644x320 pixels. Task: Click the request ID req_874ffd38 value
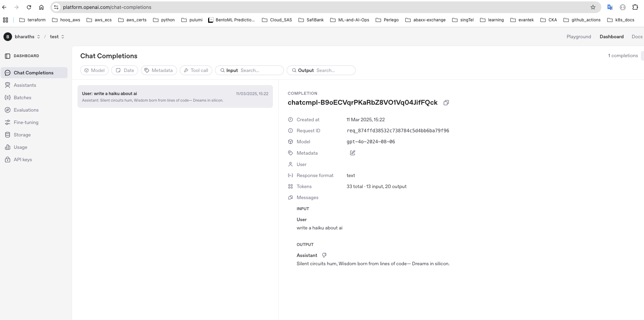click(398, 131)
